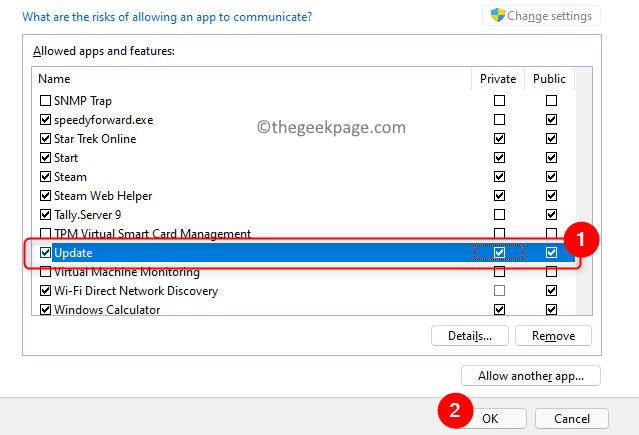Click the Private column header
Image resolution: width=639 pixels, height=435 pixels.
coord(499,78)
